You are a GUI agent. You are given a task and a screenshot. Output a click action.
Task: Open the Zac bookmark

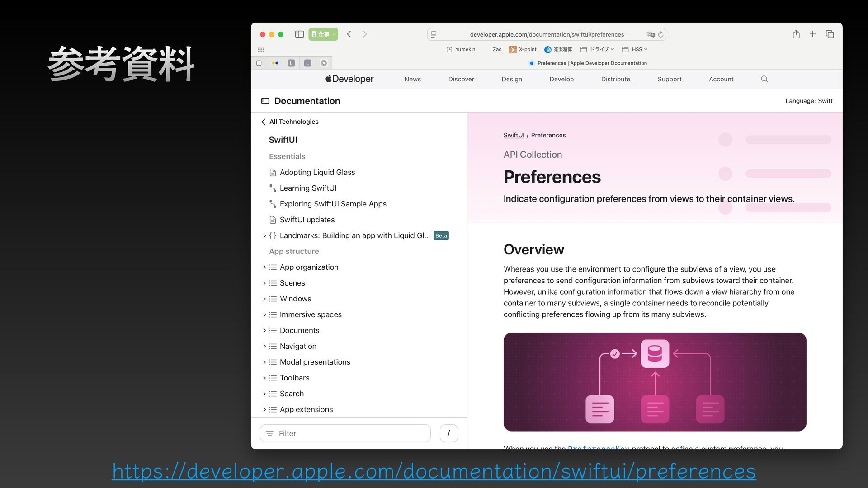click(x=497, y=50)
